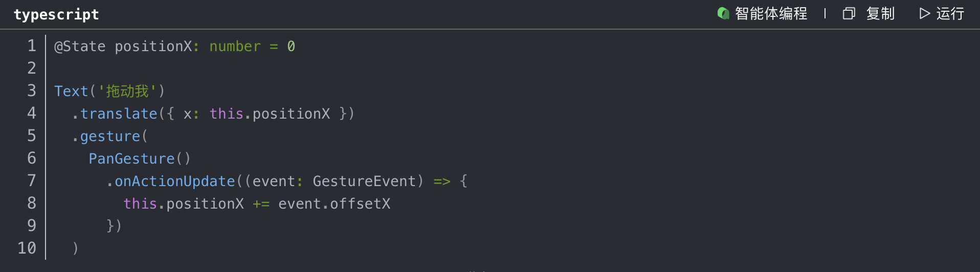Viewport: 980px width, 272px height.
Task: Click the translate method name
Action: pyautogui.click(x=119, y=114)
